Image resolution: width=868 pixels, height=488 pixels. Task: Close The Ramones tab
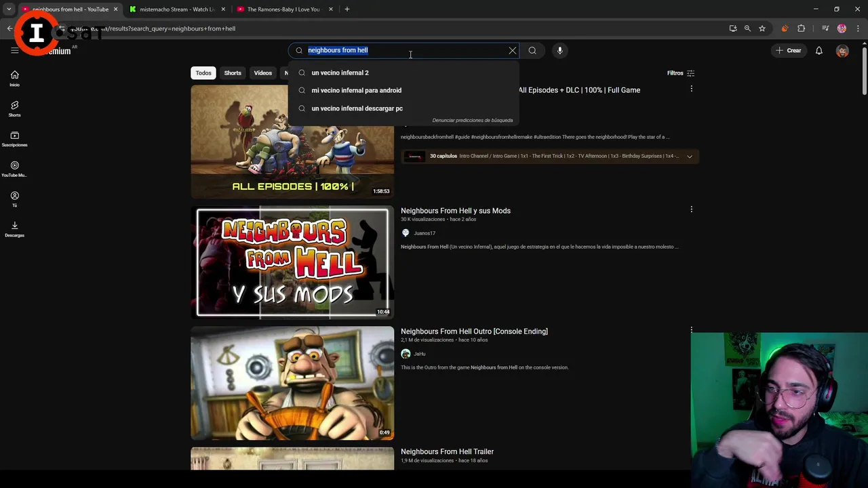tap(331, 9)
